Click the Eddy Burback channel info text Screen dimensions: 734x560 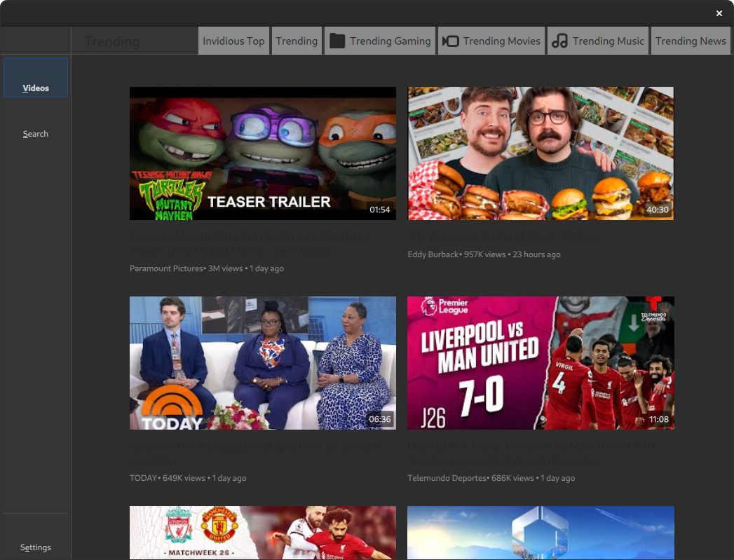[x=484, y=254]
